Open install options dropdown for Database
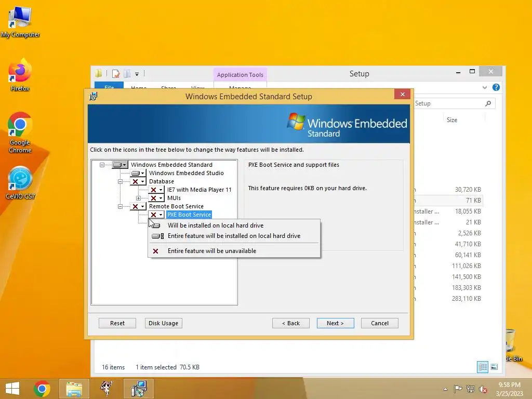Image resolution: width=532 pixels, height=399 pixels. tap(138, 181)
